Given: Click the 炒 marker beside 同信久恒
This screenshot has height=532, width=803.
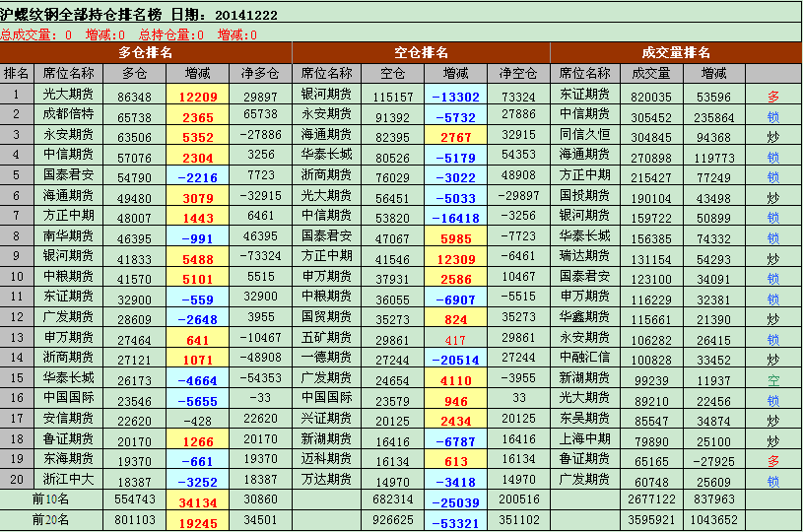Looking at the screenshot, I should pos(773,137).
